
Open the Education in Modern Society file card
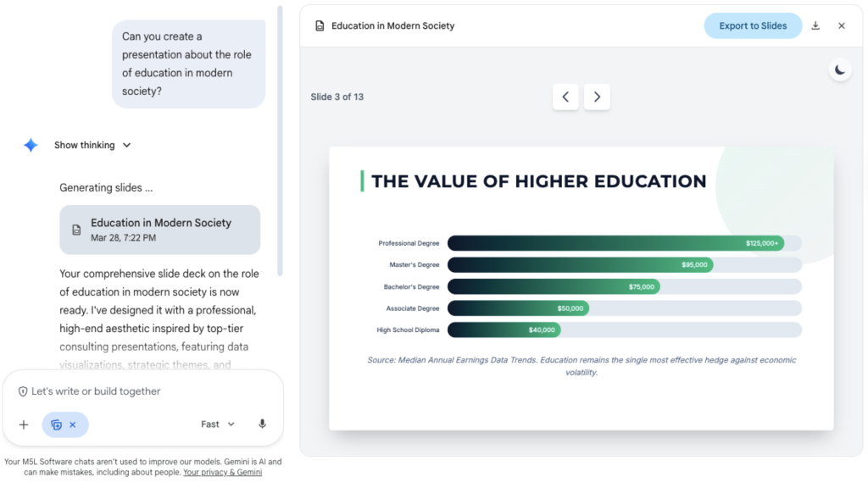[159, 230]
